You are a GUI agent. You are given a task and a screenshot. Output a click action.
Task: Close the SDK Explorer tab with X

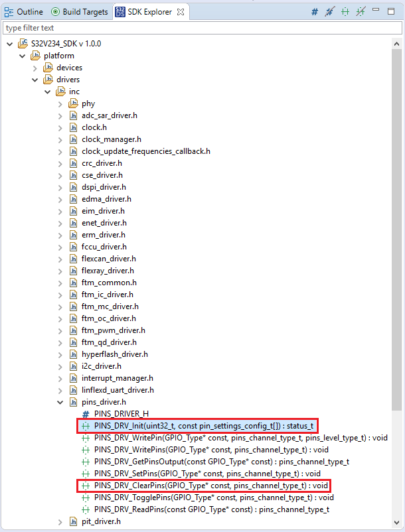(x=181, y=12)
